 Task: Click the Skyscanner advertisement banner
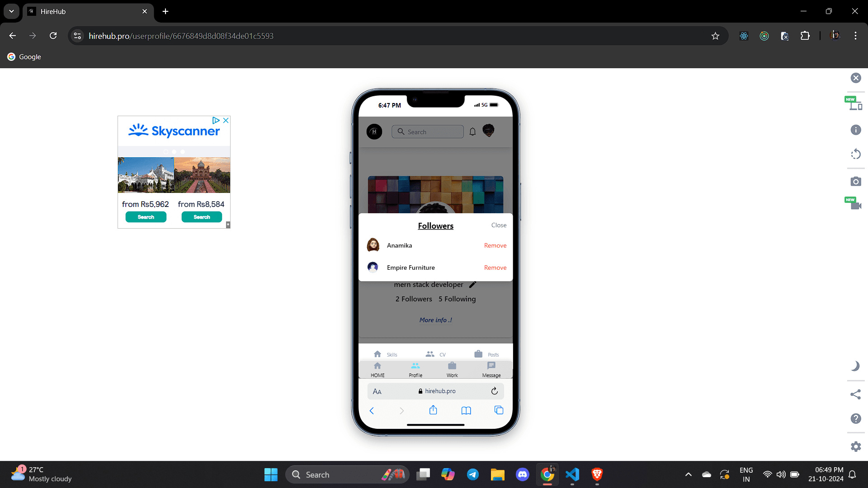(175, 171)
